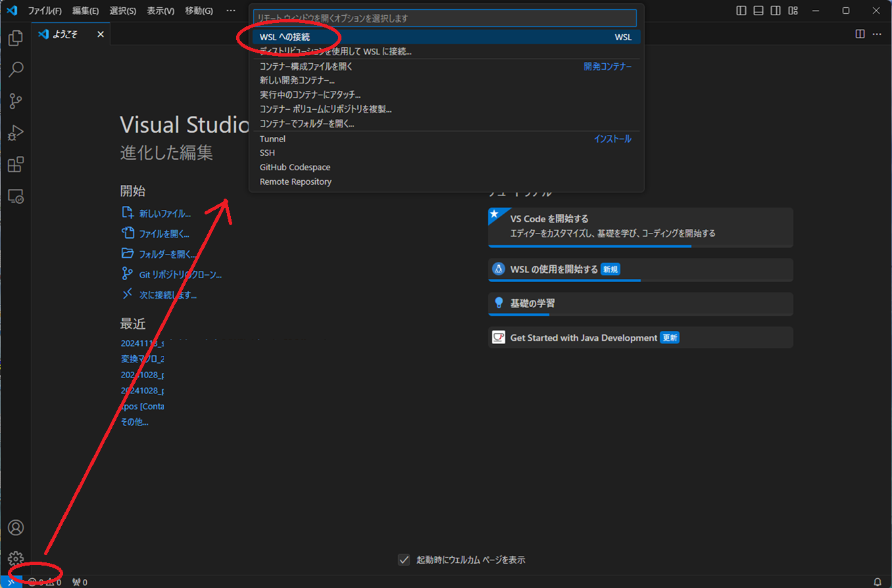Focus the remote window options search field
The width and height of the screenshot is (892, 588).
(x=445, y=18)
